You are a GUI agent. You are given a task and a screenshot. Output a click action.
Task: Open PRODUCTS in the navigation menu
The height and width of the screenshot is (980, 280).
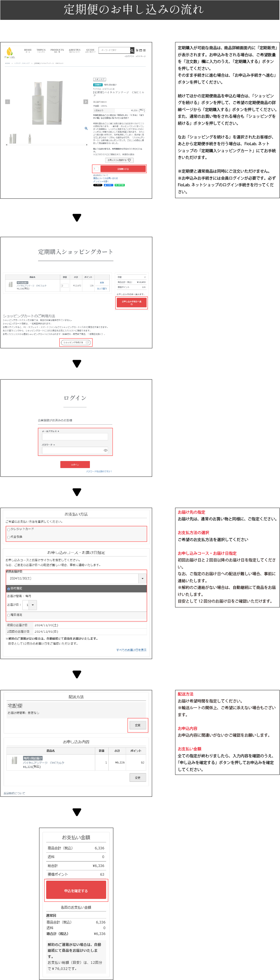click(57, 50)
